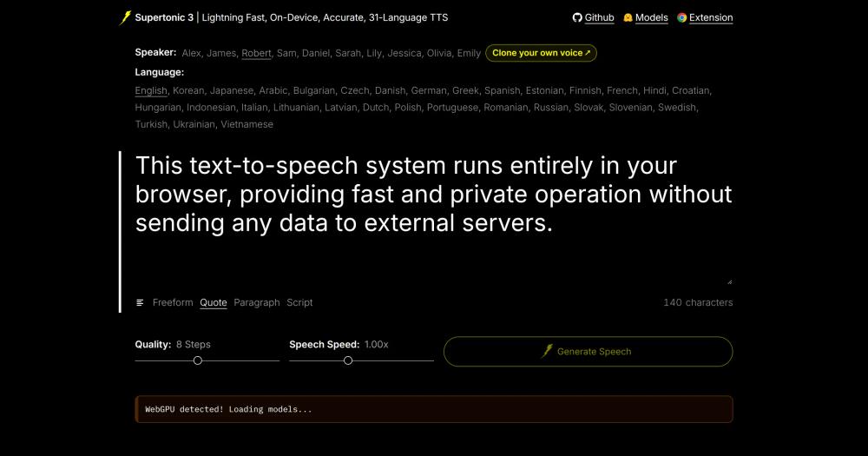Click the Quality steps slider handle
Viewport: 868px width, 456px height.
(x=198, y=360)
